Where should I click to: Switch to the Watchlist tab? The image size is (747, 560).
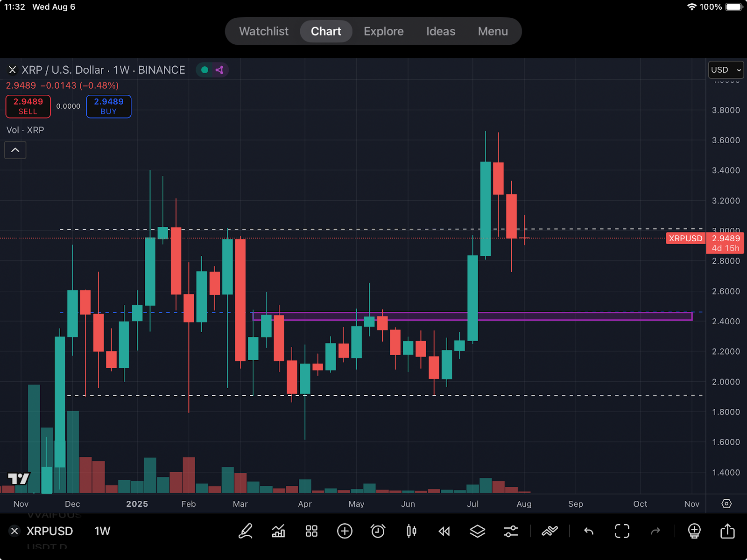264,31
